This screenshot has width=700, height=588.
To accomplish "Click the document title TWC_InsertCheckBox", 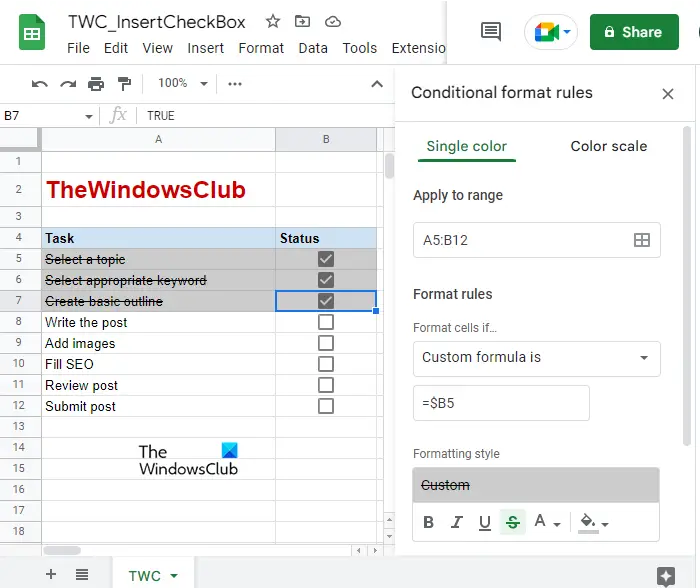I will (x=157, y=22).
